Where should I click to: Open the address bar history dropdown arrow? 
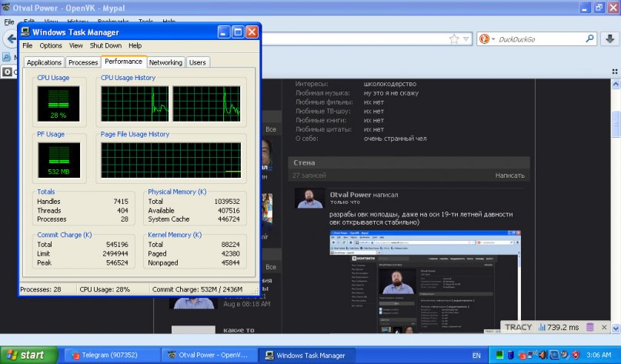click(466, 38)
